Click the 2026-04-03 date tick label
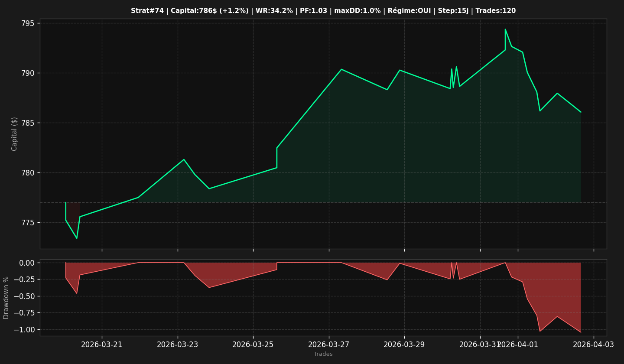The width and height of the screenshot is (624, 364). (594, 344)
